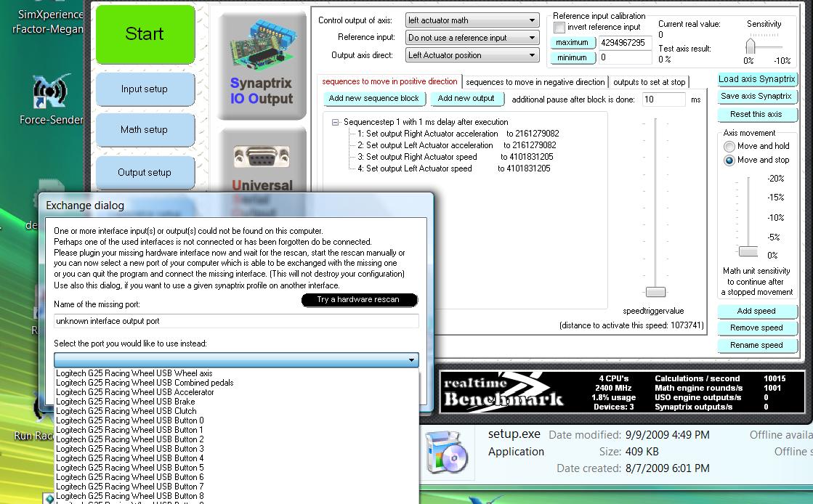The height and width of the screenshot is (504, 813).
Task: Choose Logitech G25 Button 2 option
Action: tap(236, 439)
